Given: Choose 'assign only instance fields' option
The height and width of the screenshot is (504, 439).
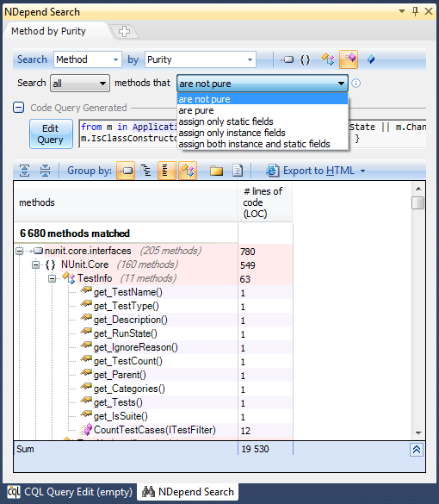Looking at the screenshot, I should point(263,133).
